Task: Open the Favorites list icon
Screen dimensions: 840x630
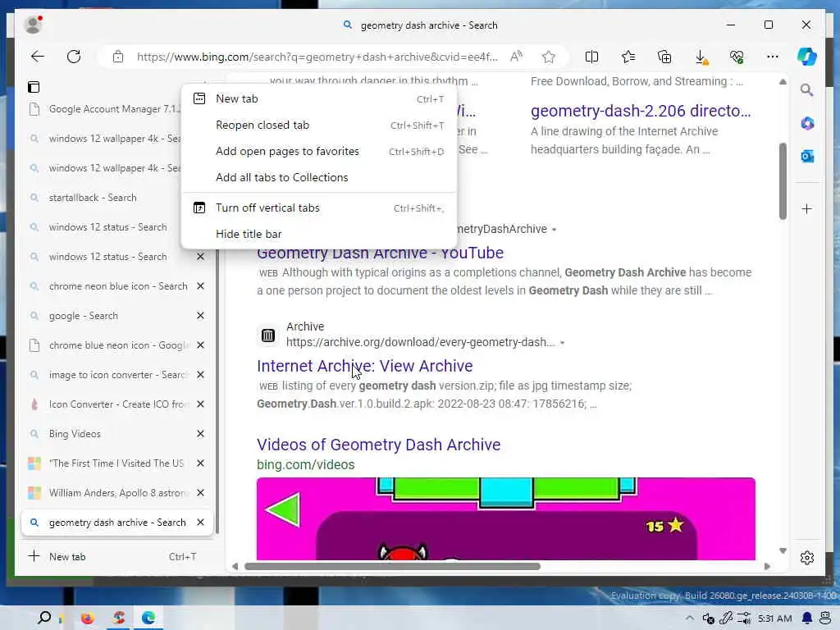Action: (628, 57)
